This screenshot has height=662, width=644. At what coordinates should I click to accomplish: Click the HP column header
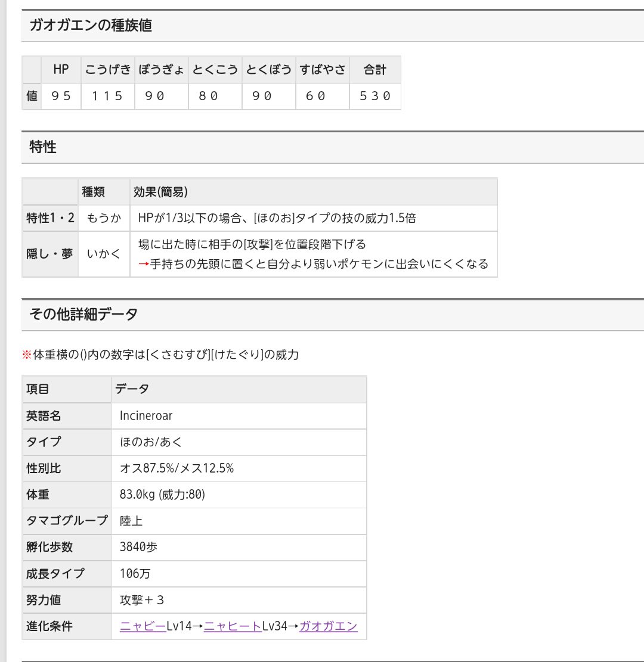[61, 70]
